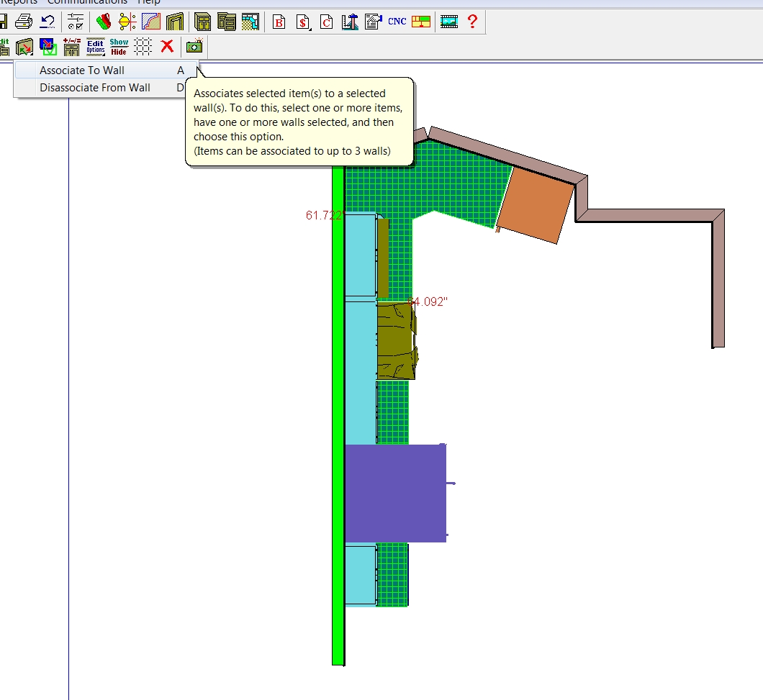Click the camera snapshot icon
Viewport: 763px width, 700px height.
[194, 47]
